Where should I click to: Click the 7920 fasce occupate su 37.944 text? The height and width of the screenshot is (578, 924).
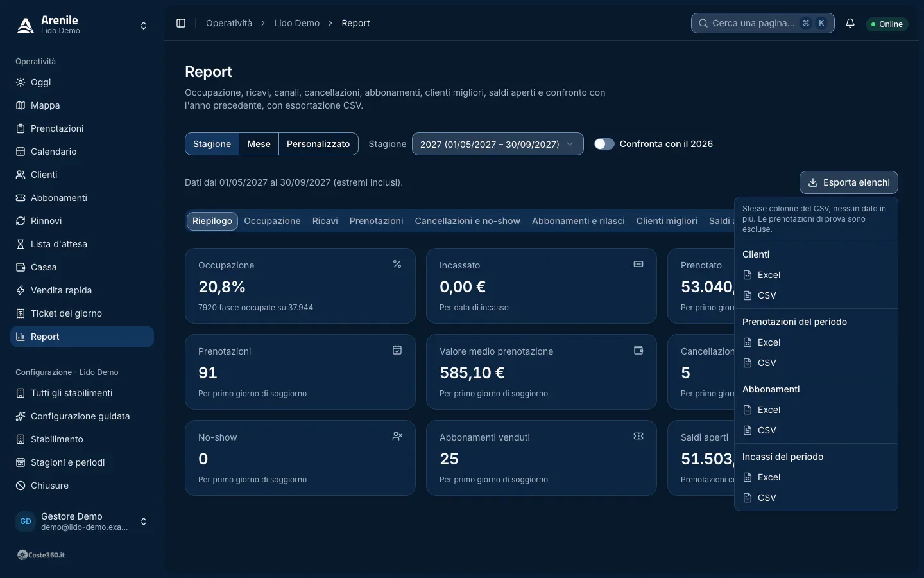click(255, 308)
